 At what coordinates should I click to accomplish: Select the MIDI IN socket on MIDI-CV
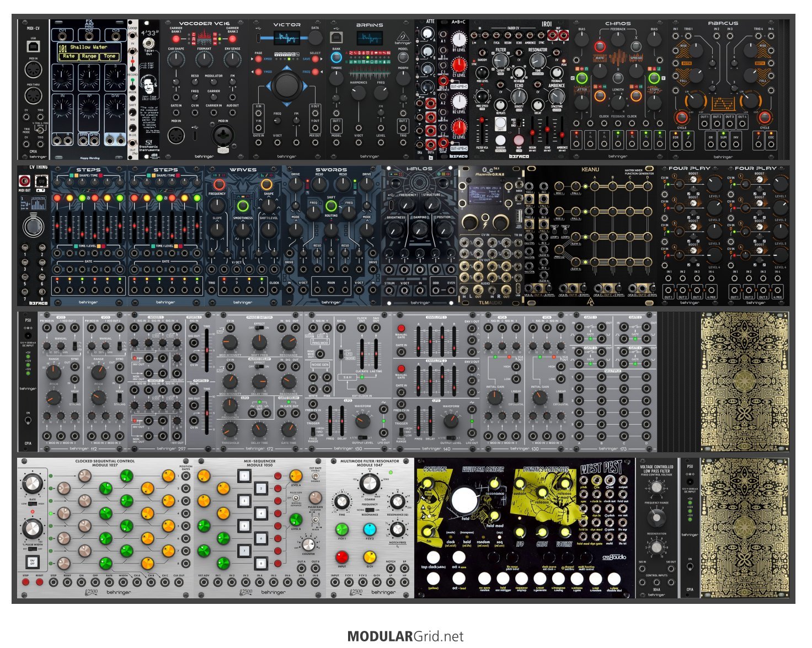point(33,70)
